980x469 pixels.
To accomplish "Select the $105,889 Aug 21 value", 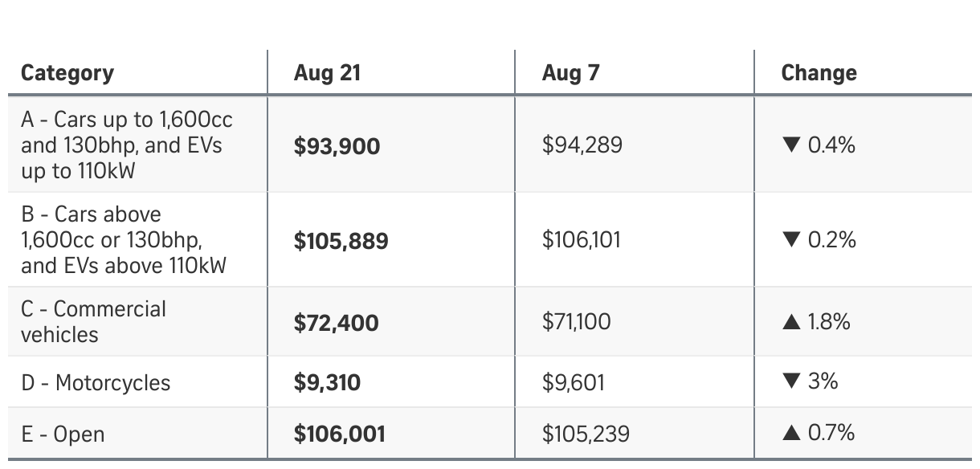I will 341,241.
